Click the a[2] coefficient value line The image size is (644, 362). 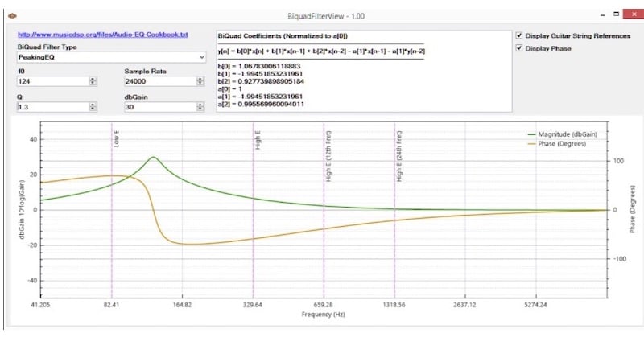click(x=261, y=105)
